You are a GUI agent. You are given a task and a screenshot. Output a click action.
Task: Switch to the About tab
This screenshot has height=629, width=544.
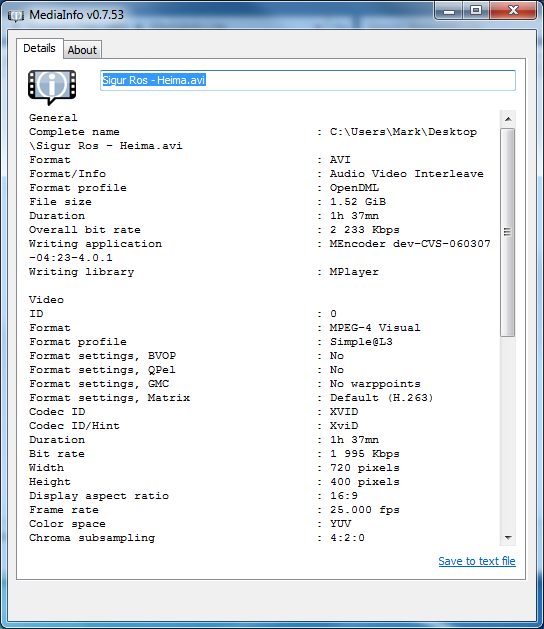[82, 50]
